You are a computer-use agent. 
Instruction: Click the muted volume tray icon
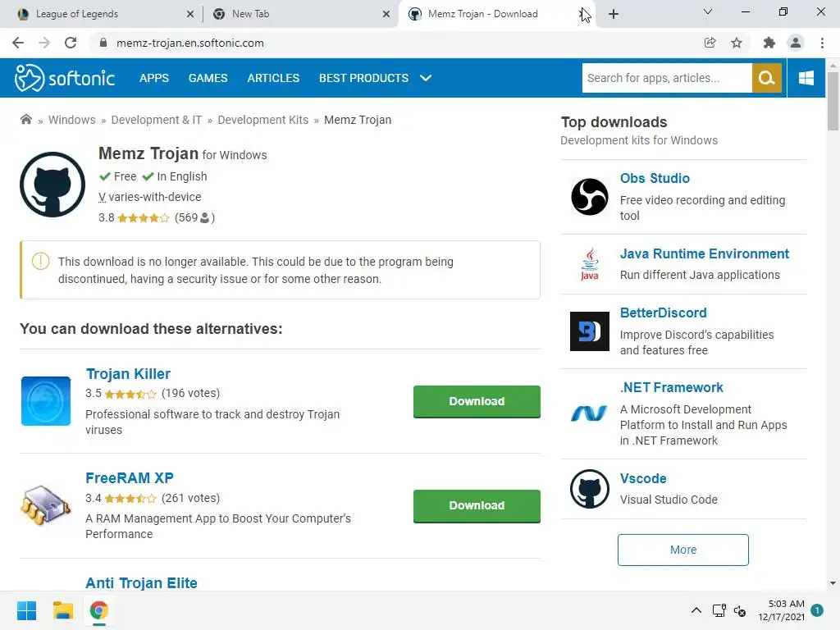[x=740, y=610]
